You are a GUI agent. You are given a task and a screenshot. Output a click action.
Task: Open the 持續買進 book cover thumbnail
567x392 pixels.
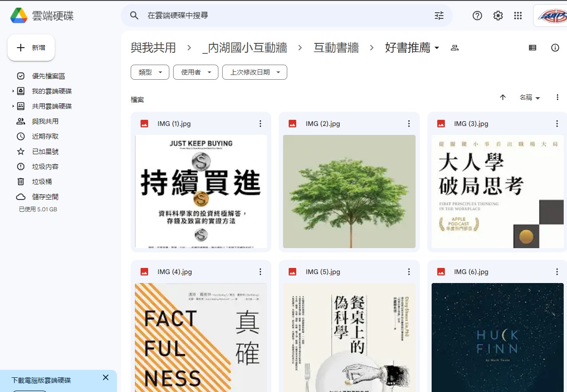pos(201,192)
